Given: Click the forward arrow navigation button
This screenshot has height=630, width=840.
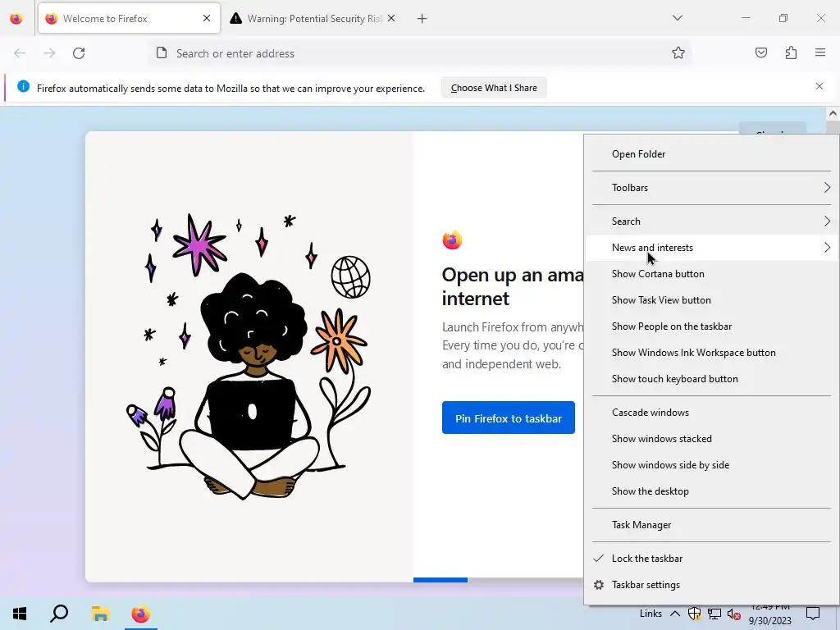Looking at the screenshot, I should point(49,53).
